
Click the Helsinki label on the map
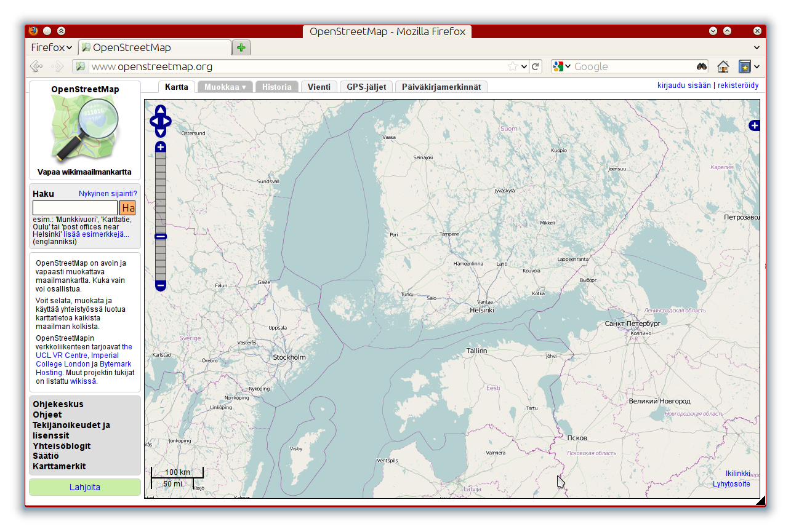pos(482,310)
